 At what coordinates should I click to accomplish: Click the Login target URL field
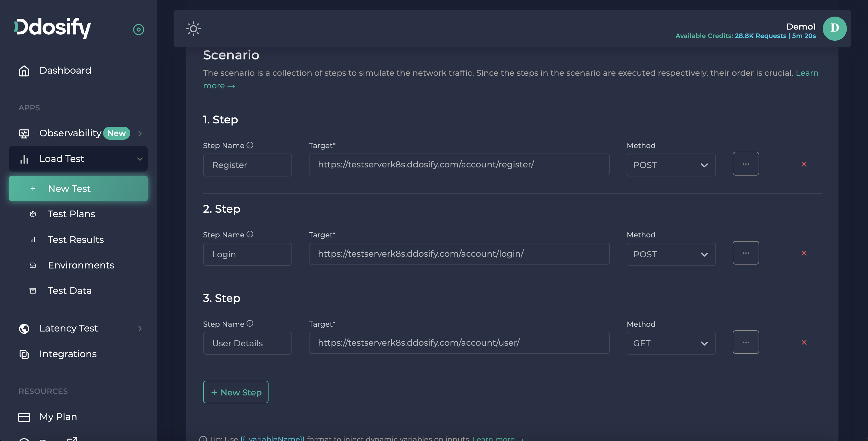point(459,254)
